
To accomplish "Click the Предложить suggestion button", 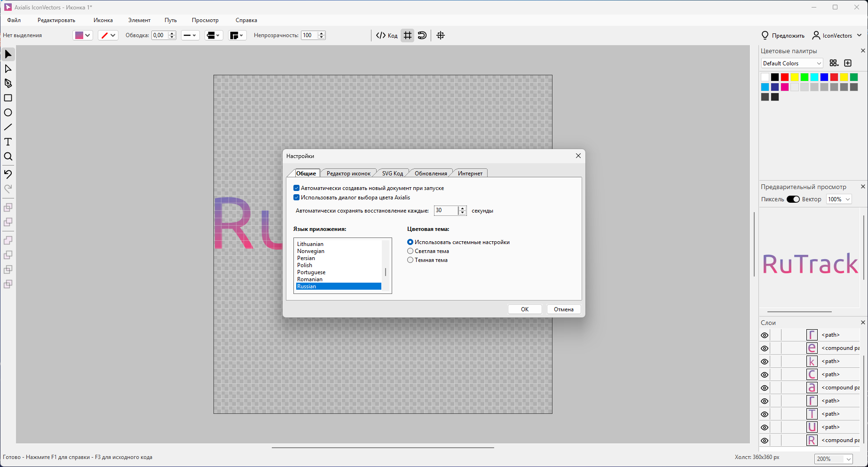I will (x=783, y=35).
